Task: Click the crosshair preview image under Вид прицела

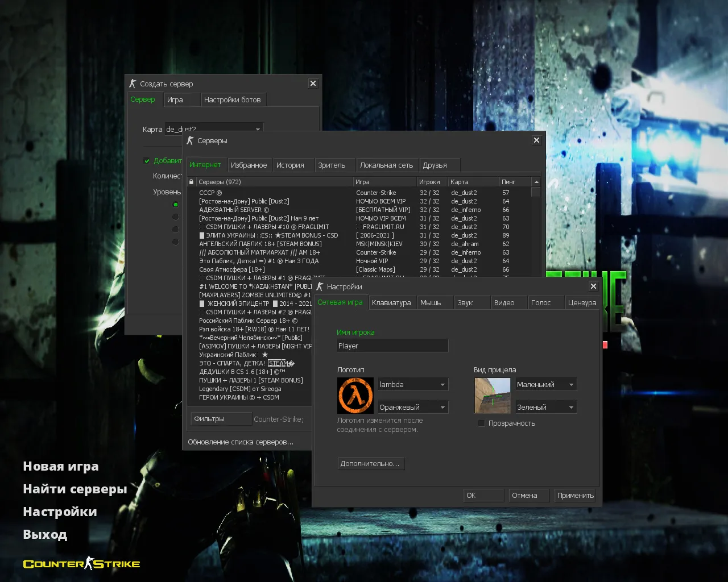Action: click(492, 396)
